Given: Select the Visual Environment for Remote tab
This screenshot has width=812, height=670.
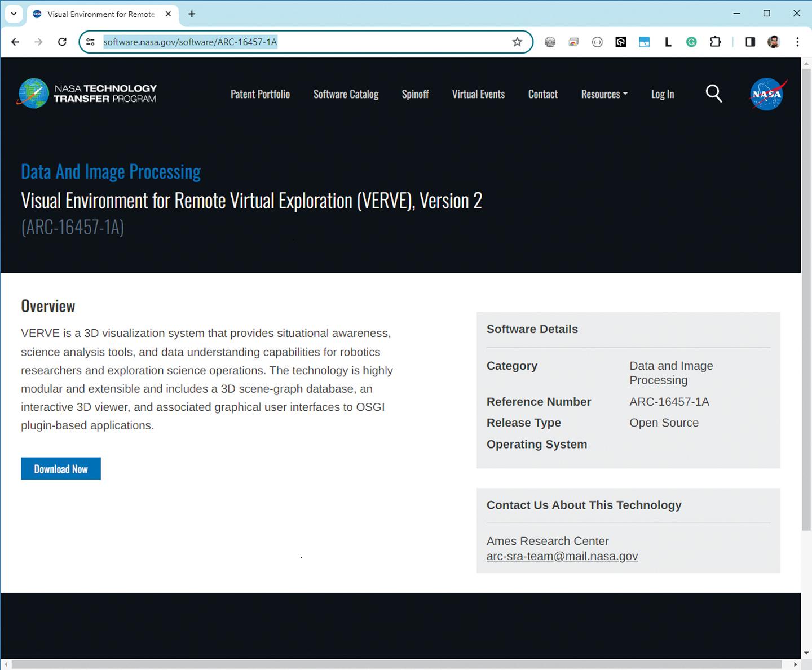Looking at the screenshot, I should [101, 14].
